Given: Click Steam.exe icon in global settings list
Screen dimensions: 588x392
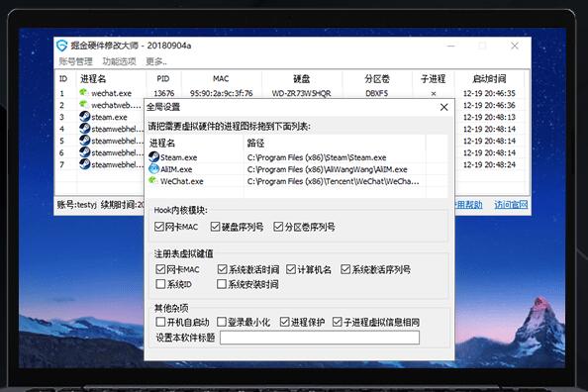Looking at the screenshot, I should 153,156.
